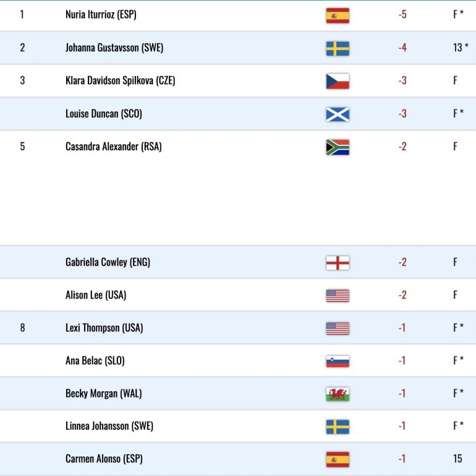476x476 pixels.
Task: Click the Czech flag beside Klara Davidson Spilkova
Action: (x=338, y=81)
